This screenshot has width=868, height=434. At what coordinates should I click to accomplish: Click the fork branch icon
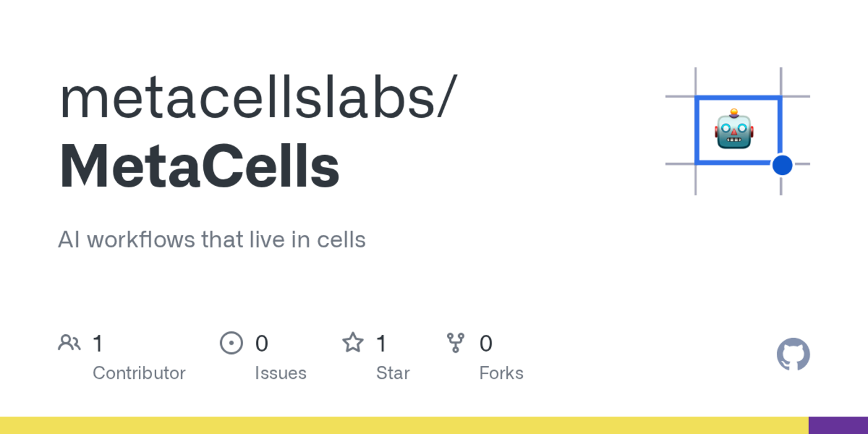(x=456, y=342)
